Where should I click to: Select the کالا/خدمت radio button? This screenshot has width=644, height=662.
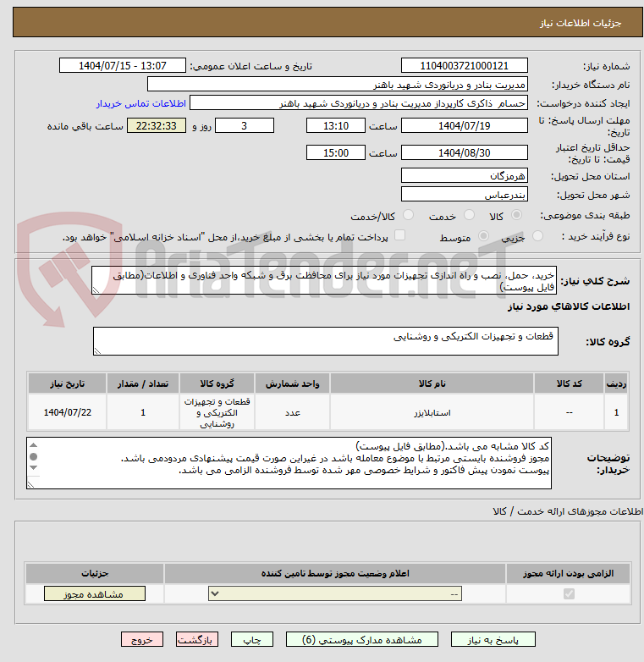(408, 215)
